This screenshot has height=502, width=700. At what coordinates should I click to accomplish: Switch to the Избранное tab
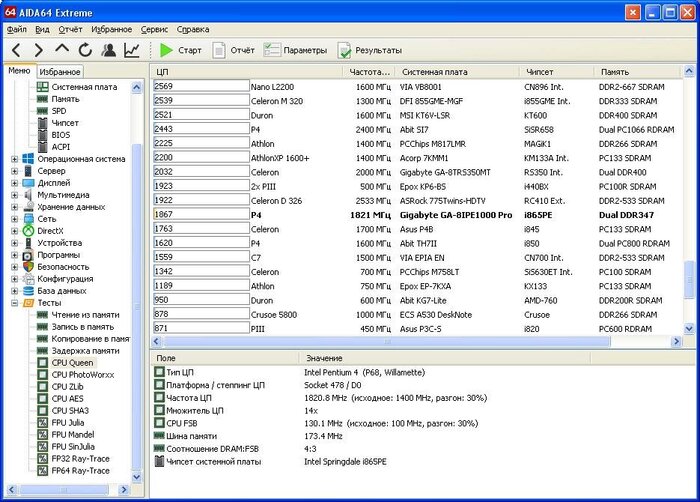point(60,72)
